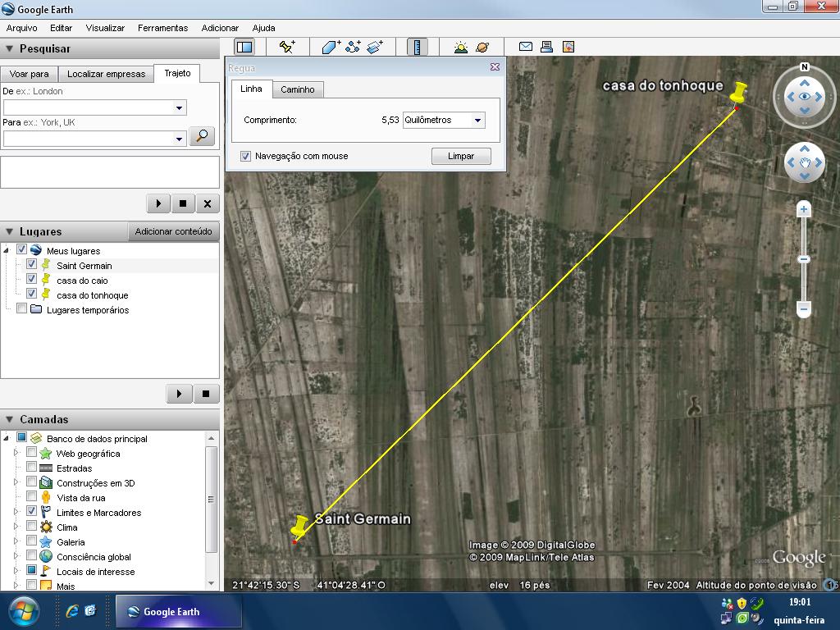Click the N north indicator on compass
Screen dimensions: 840x630
click(804, 67)
